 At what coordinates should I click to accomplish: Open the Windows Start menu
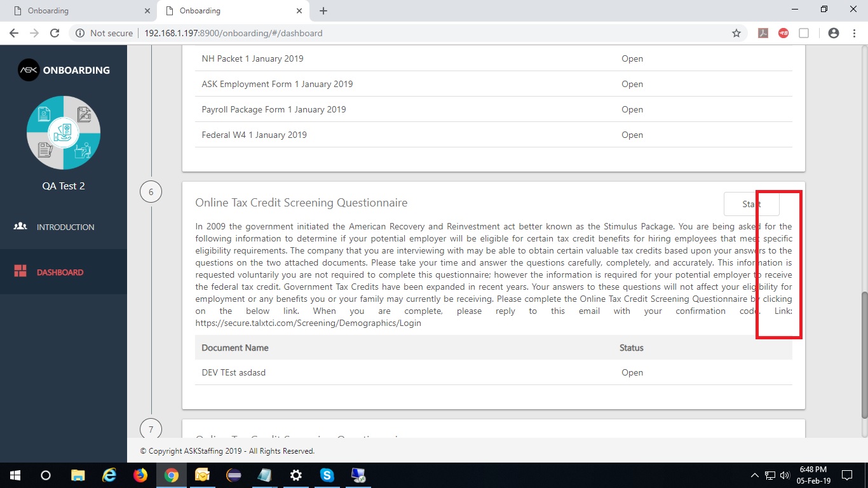pos(15,475)
